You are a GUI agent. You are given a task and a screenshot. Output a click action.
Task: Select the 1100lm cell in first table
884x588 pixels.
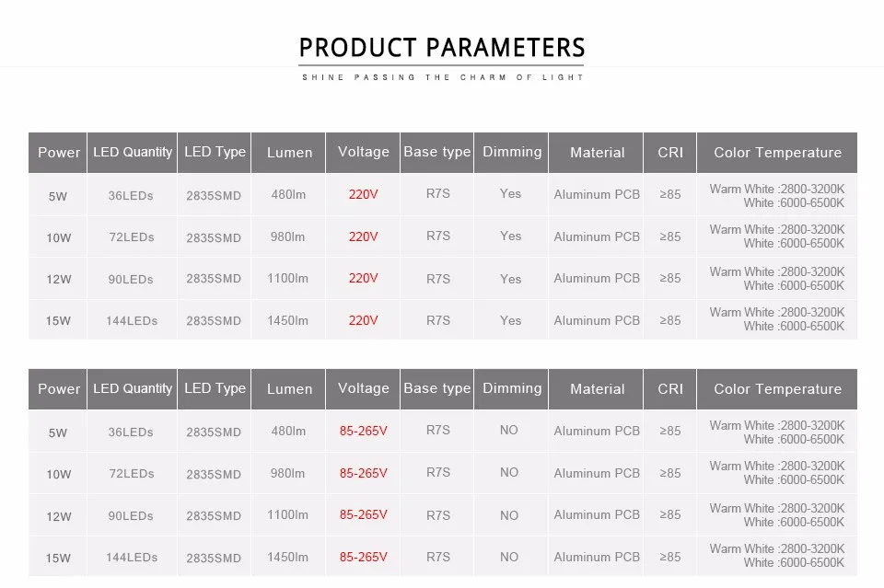coord(287,278)
